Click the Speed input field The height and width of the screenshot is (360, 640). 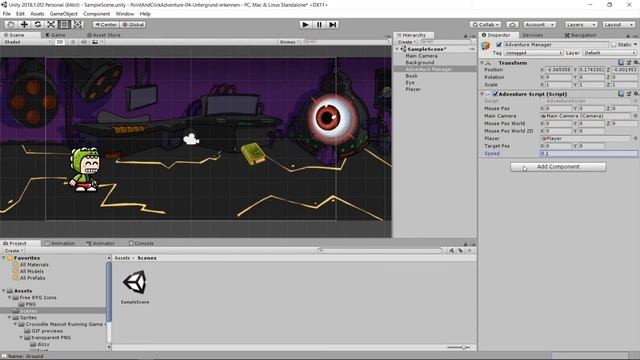pos(589,153)
